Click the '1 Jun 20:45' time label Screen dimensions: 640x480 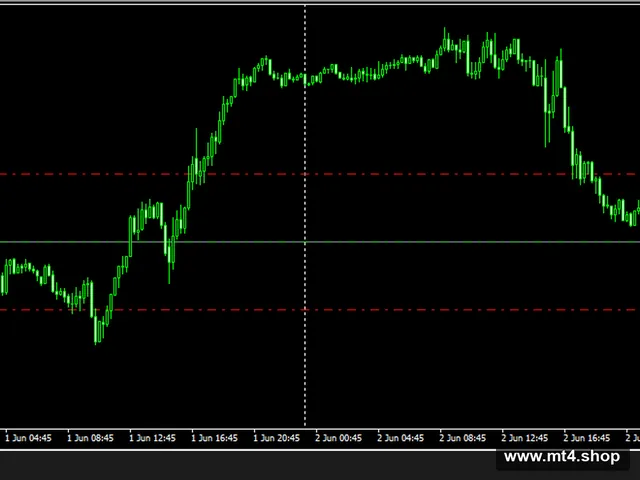coord(276,438)
